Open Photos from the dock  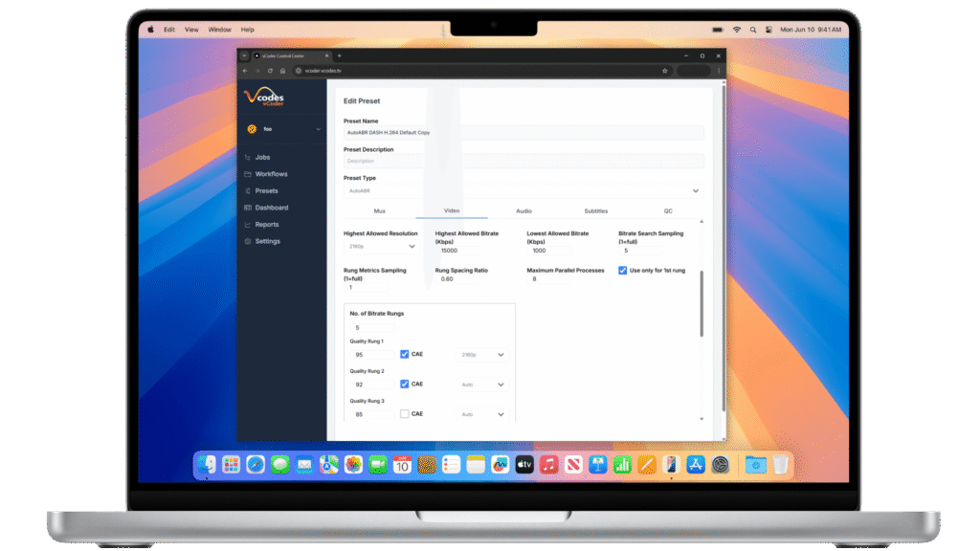point(353,465)
